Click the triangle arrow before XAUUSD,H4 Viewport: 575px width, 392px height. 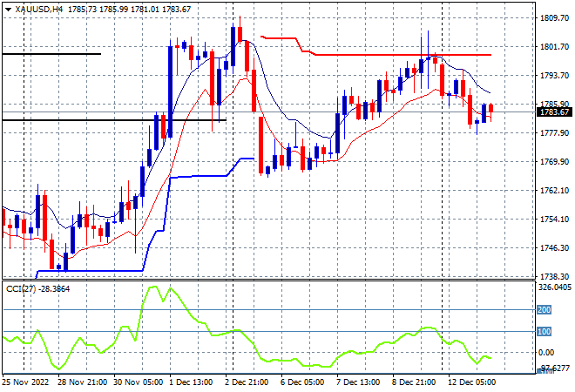(8, 10)
